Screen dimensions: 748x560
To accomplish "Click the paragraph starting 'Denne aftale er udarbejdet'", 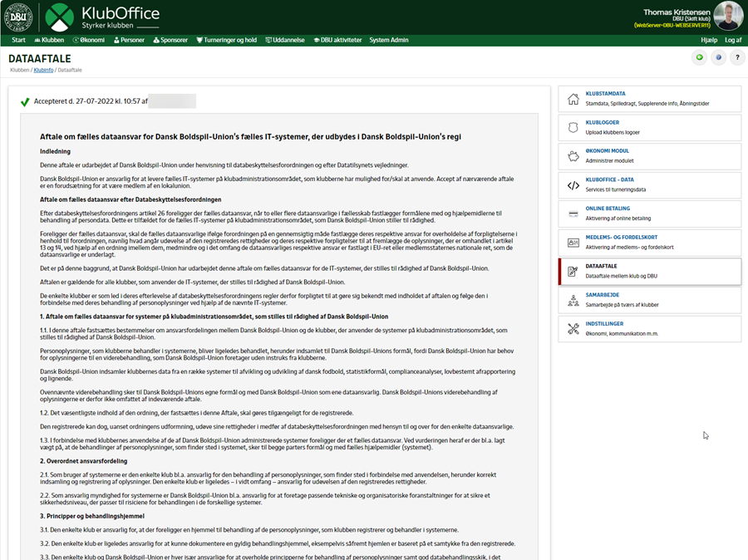I will (x=224, y=165).
